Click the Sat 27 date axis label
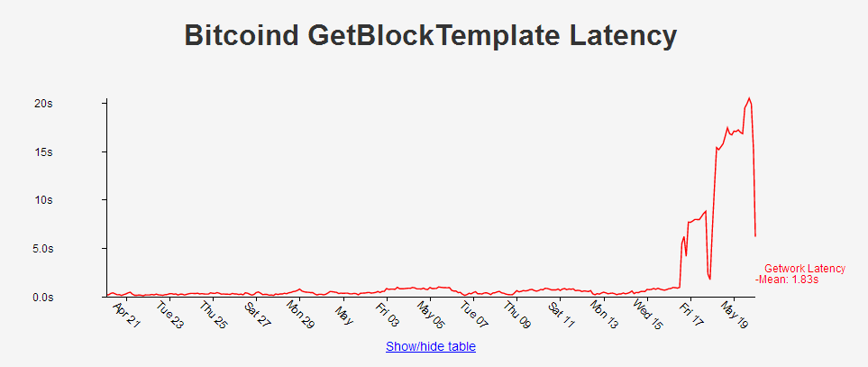This screenshot has height=367, width=868. pyautogui.click(x=257, y=316)
